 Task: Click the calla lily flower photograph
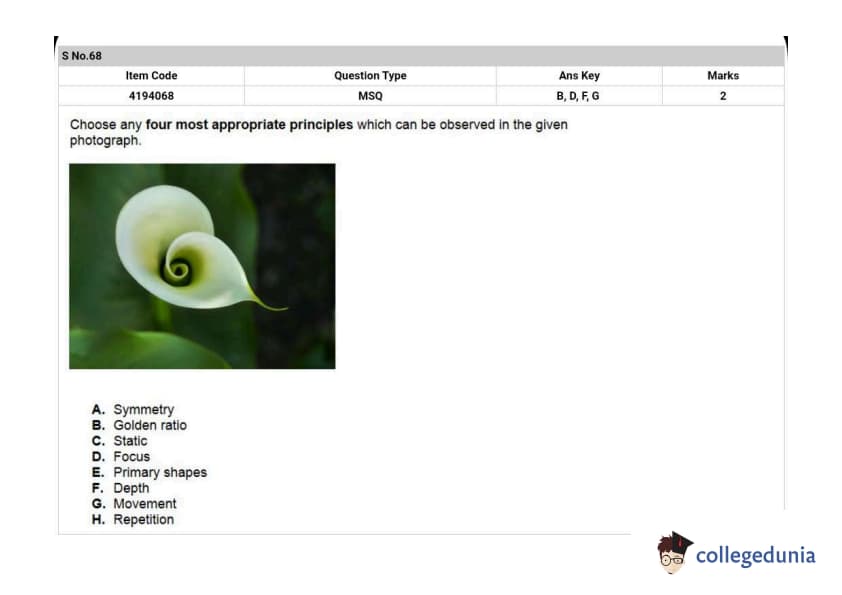[x=202, y=266]
